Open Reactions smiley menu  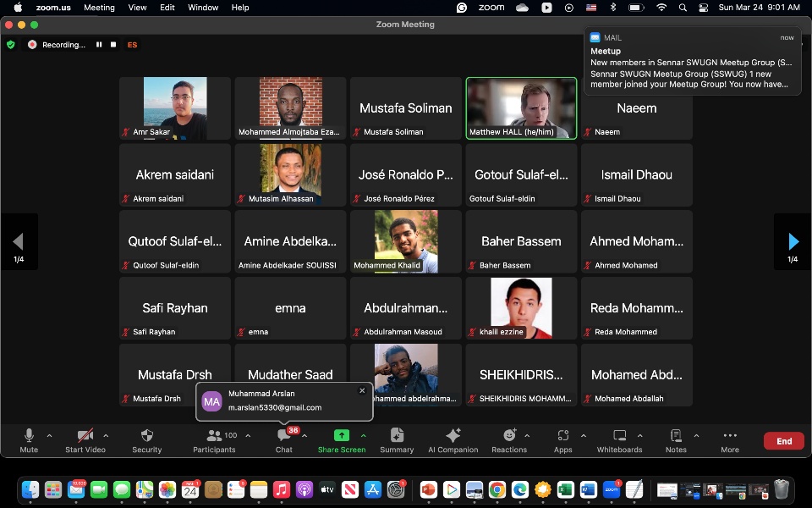tap(509, 440)
